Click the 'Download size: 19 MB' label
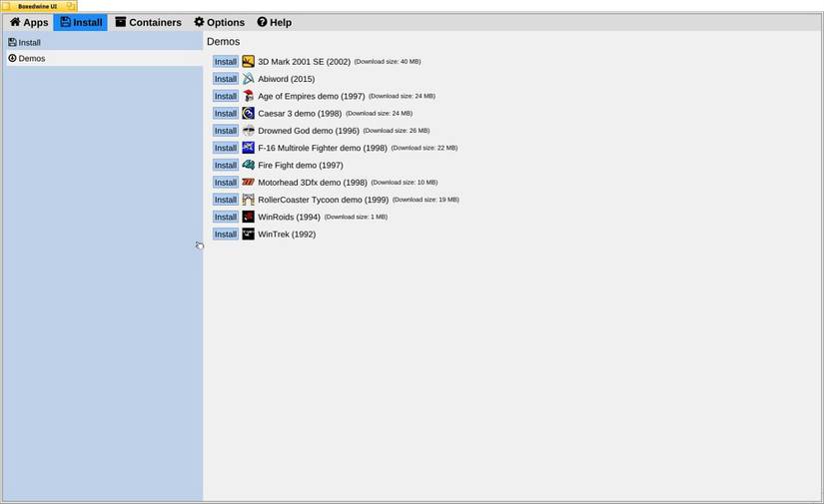 coord(425,200)
